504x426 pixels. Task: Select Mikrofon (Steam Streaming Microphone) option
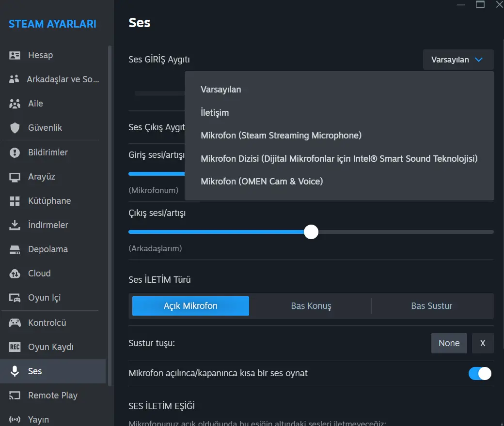pyautogui.click(x=339, y=136)
